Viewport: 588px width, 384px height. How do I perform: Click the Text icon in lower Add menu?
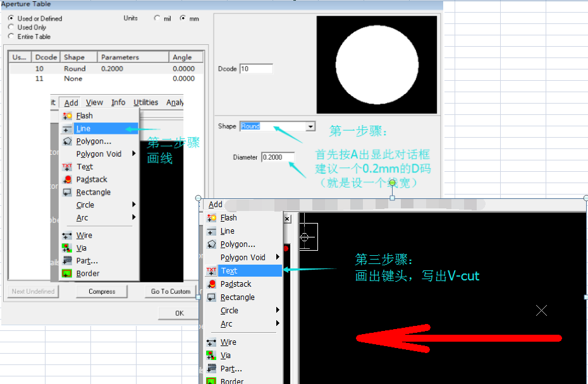pyautogui.click(x=212, y=271)
